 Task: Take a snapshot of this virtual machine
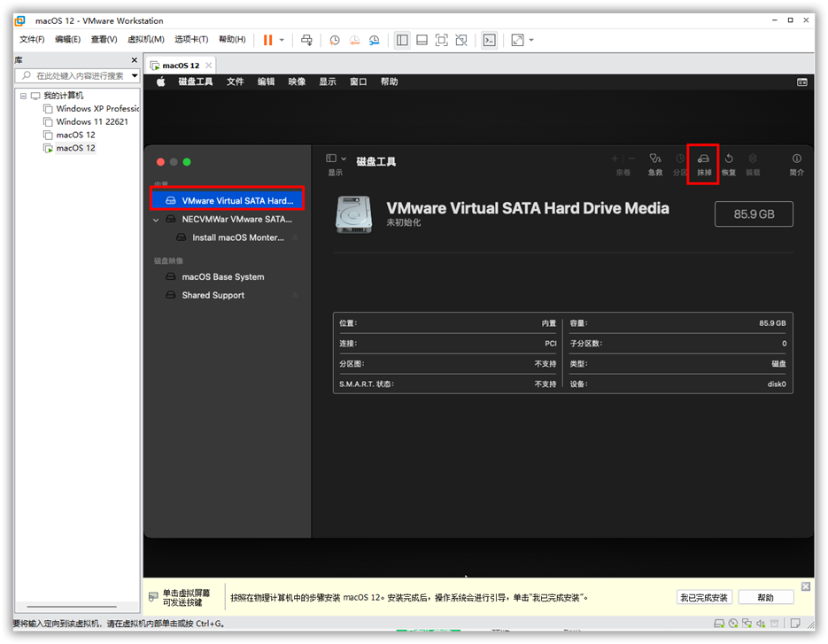(335, 40)
